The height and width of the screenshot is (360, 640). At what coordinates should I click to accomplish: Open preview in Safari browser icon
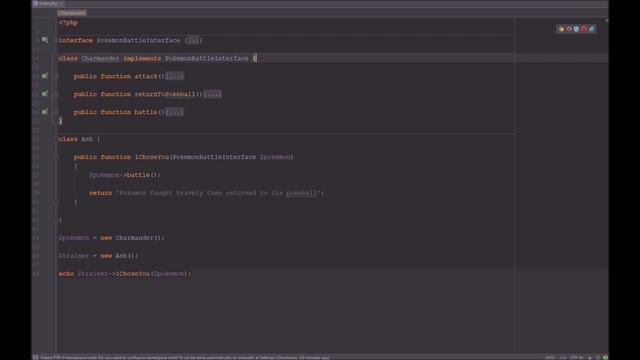coord(576,29)
